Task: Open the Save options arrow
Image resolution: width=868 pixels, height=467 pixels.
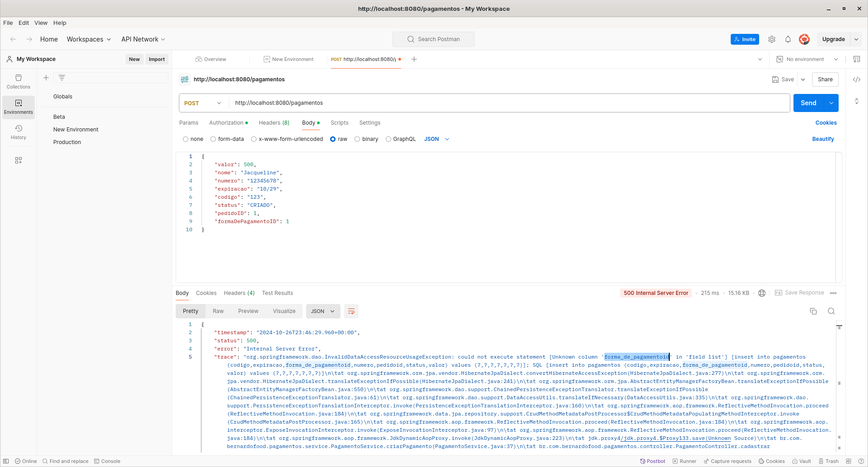Action: pyautogui.click(x=803, y=79)
